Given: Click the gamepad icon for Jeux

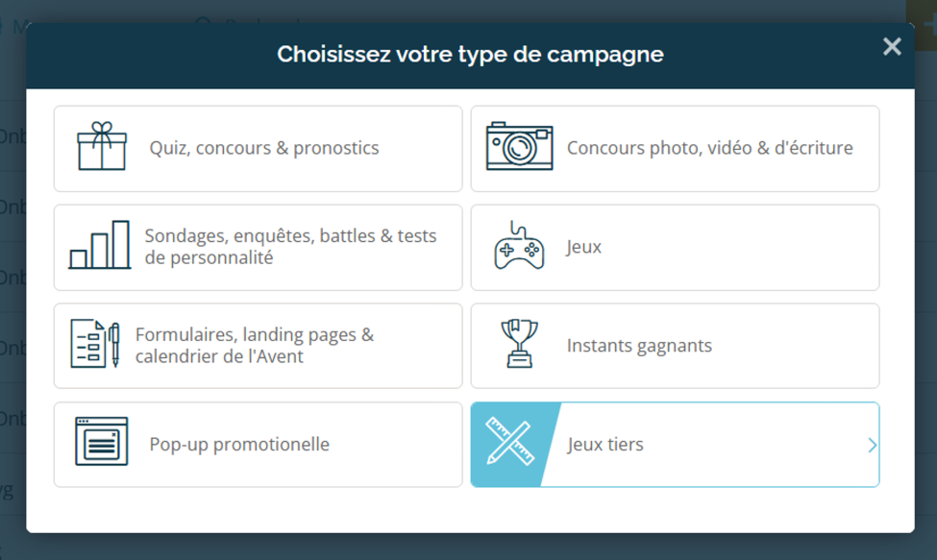Looking at the screenshot, I should coord(519,247).
